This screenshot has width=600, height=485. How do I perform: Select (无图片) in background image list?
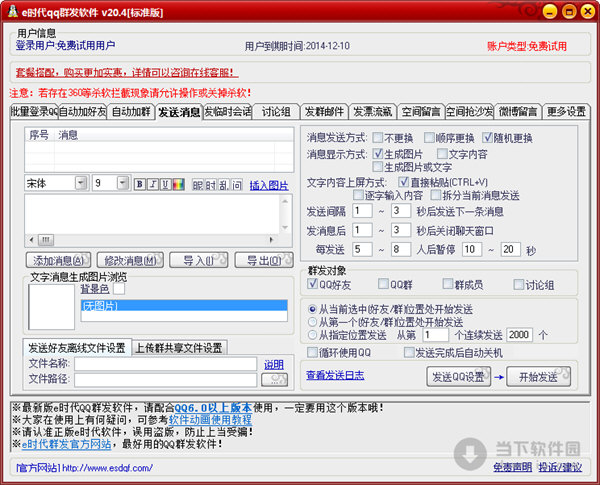[184, 305]
